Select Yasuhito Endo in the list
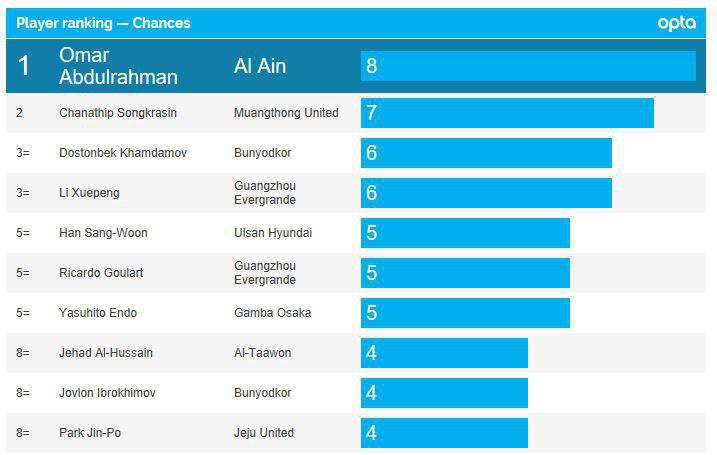Viewport: 717px width, 455px height. tap(98, 313)
